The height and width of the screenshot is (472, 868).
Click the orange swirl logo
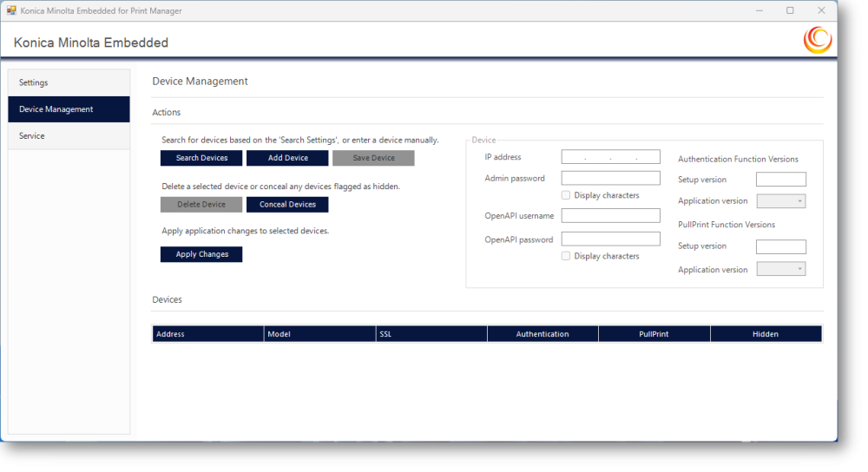coord(818,40)
